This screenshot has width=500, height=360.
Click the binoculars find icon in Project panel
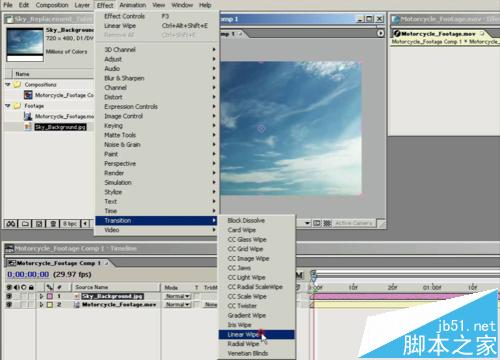click(x=11, y=223)
